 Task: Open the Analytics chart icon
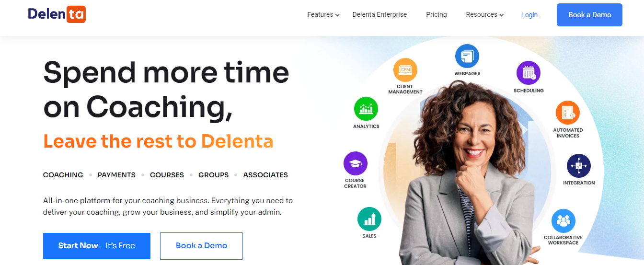[x=366, y=109]
